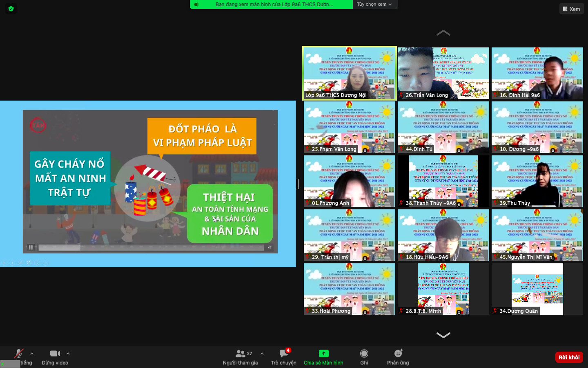588x368 pixels.
Task: Start recording with the Ghi icon
Action: (364, 354)
